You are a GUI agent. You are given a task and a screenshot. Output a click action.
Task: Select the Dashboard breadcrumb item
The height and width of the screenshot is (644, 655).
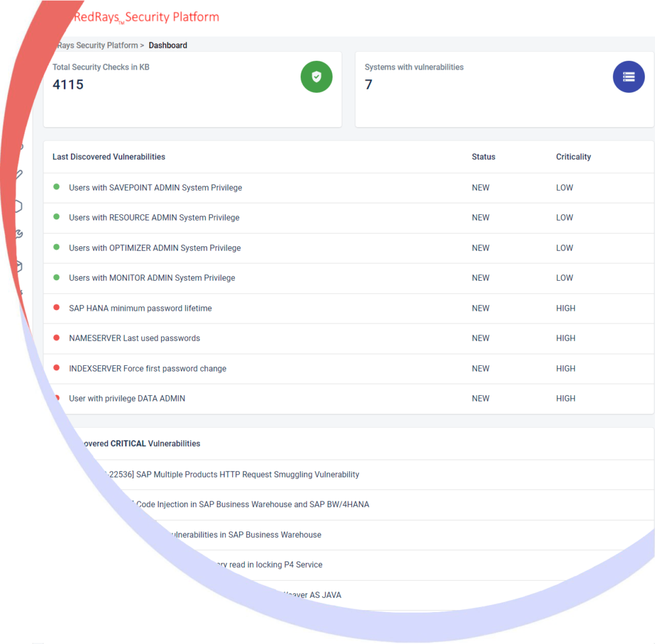pyautogui.click(x=168, y=45)
